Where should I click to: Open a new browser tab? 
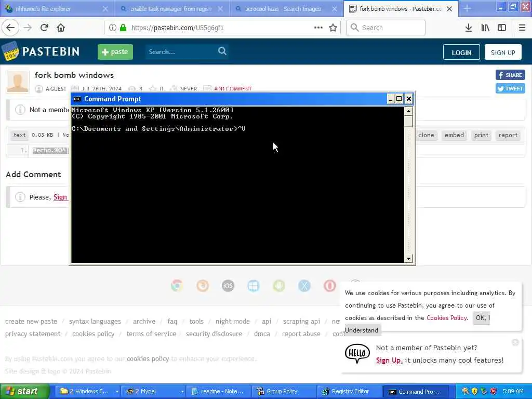pos(467,9)
